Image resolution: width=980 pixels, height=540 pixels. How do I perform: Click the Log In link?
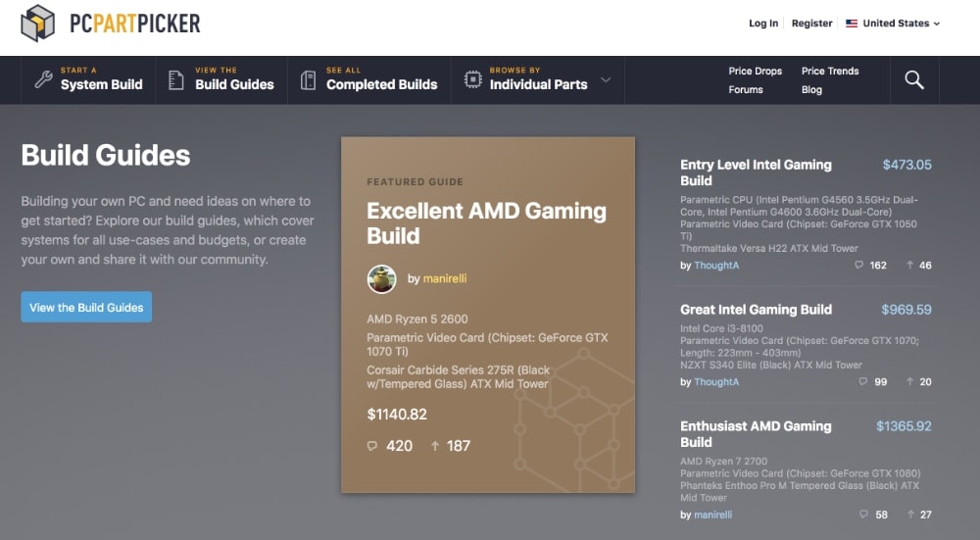click(x=763, y=24)
